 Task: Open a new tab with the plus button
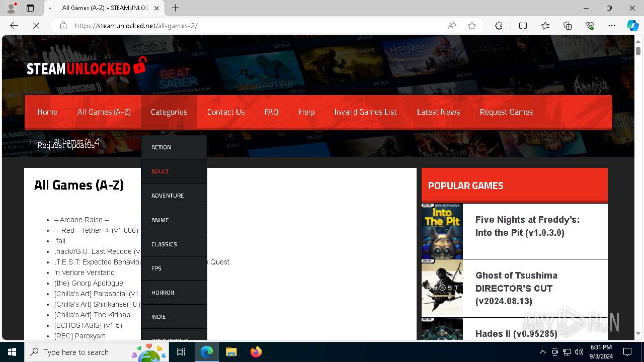(x=175, y=8)
